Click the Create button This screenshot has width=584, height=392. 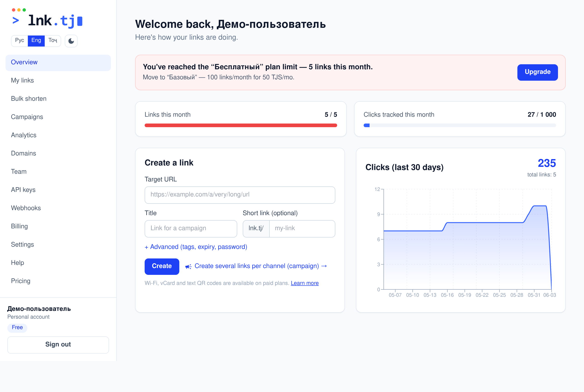click(x=162, y=266)
